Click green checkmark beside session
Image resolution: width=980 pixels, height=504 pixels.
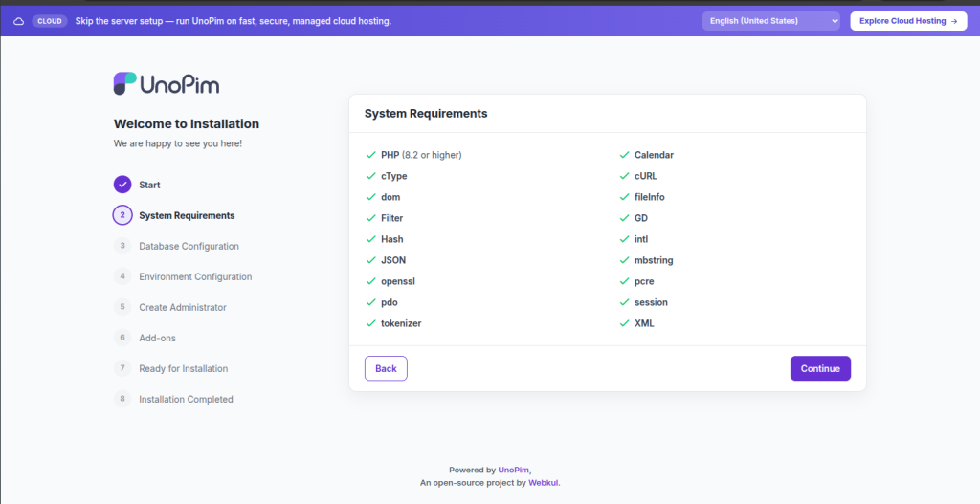[x=624, y=302]
